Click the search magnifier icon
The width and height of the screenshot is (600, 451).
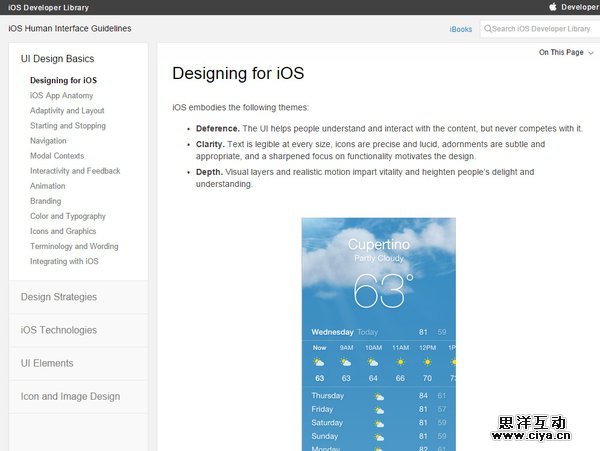(x=488, y=29)
